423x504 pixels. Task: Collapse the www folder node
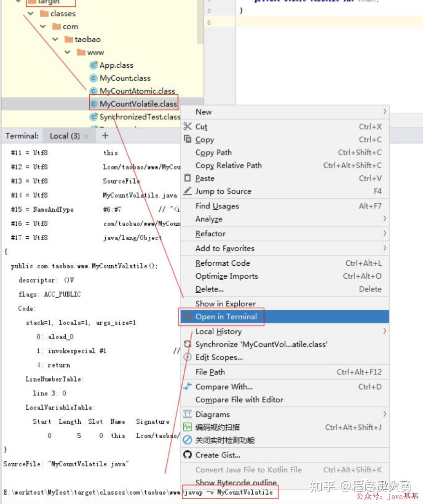click(67, 52)
